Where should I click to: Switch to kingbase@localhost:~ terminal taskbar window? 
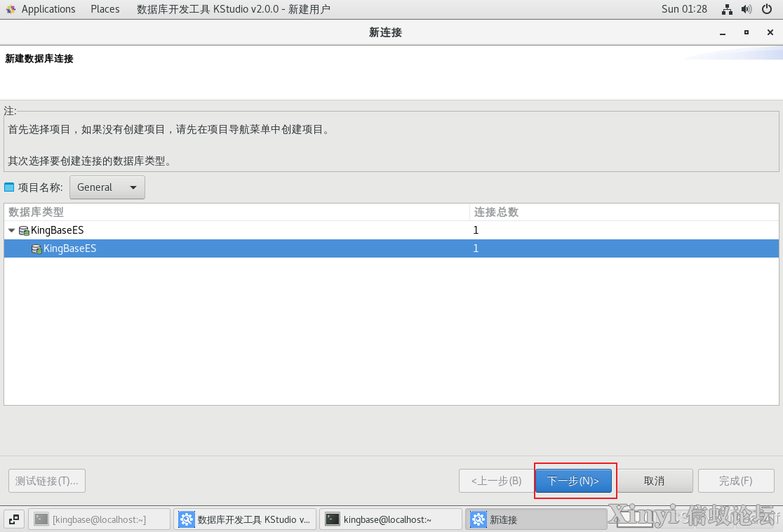391,519
